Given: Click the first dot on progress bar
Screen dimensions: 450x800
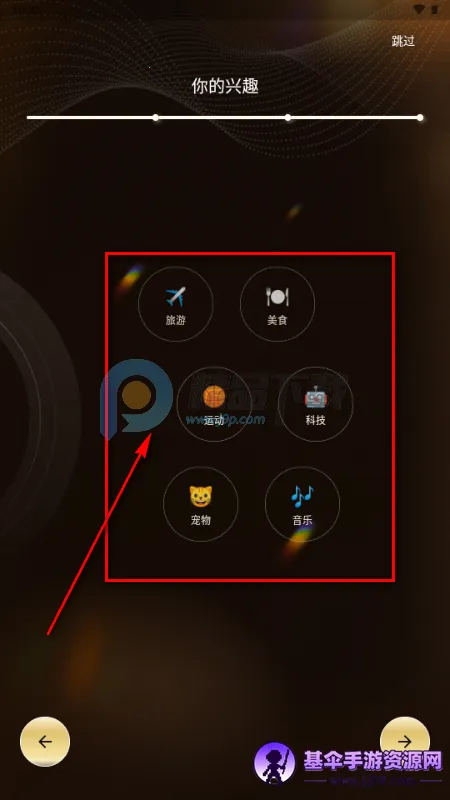Looking at the screenshot, I should click(x=156, y=117).
